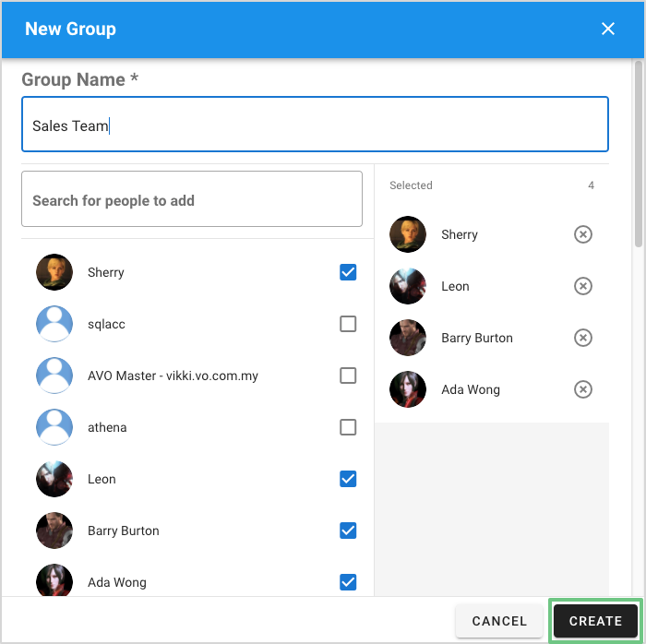Check the sqlacc checkbox
Viewport: 646px width, 644px height.
(x=348, y=324)
